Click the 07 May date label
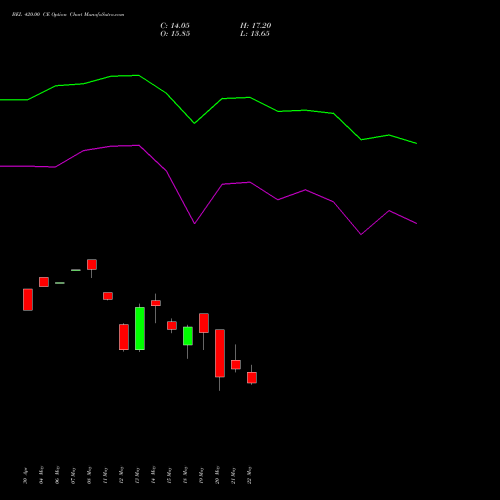 (x=73, y=475)
